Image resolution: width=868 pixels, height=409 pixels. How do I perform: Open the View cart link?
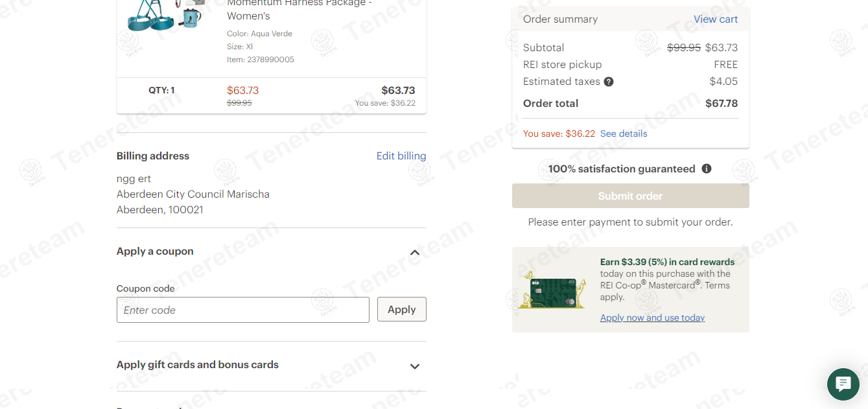(x=716, y=19)
